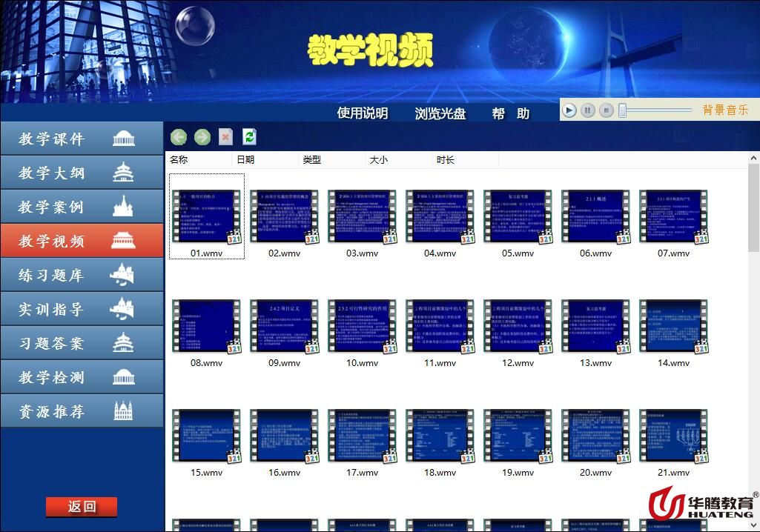Screen dimensions: 760x532
Task: Select the 21.wmv video thumbnail
Action: click(674, 436)
